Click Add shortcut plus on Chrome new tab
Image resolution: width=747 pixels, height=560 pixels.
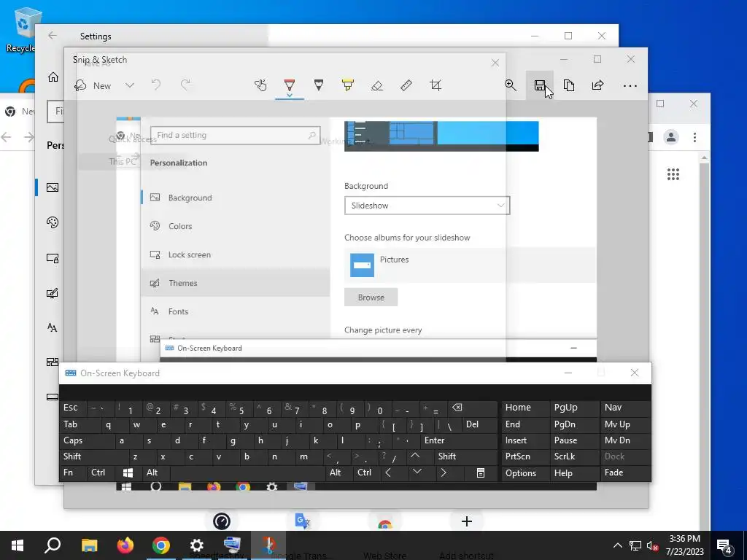coord(466,521)
